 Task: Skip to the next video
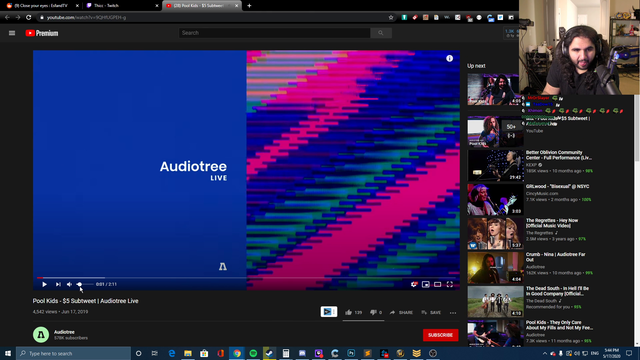[x=58, y=284]
